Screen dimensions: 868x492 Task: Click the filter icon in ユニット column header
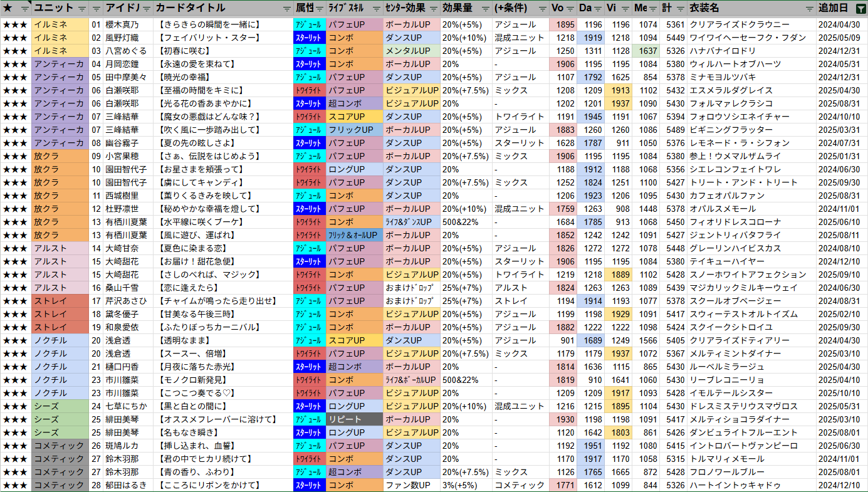click(x=81, y=9)
